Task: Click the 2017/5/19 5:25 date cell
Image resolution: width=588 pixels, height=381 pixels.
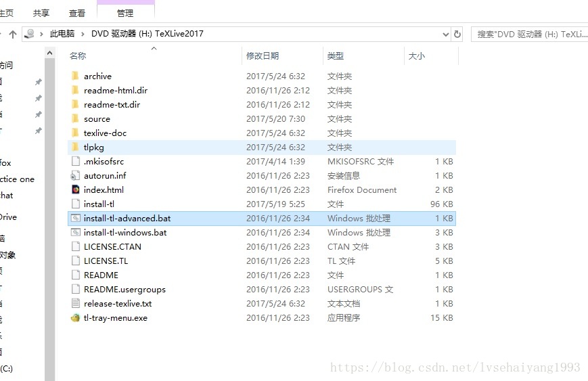Action: click(275, 204)
